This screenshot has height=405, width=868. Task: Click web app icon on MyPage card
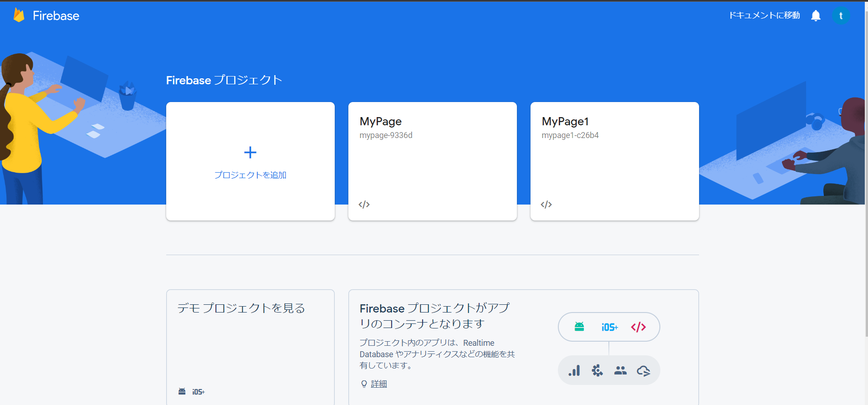coord(364,205)
